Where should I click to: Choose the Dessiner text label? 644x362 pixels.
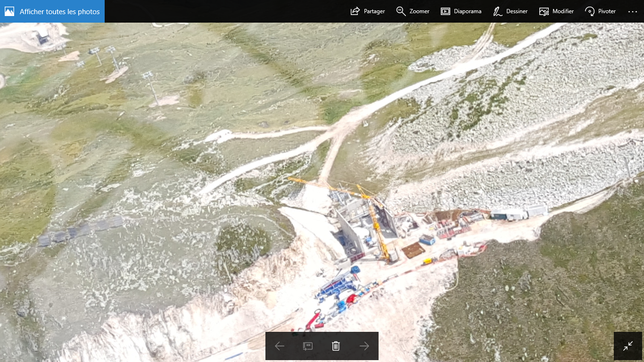click(517, 11)
